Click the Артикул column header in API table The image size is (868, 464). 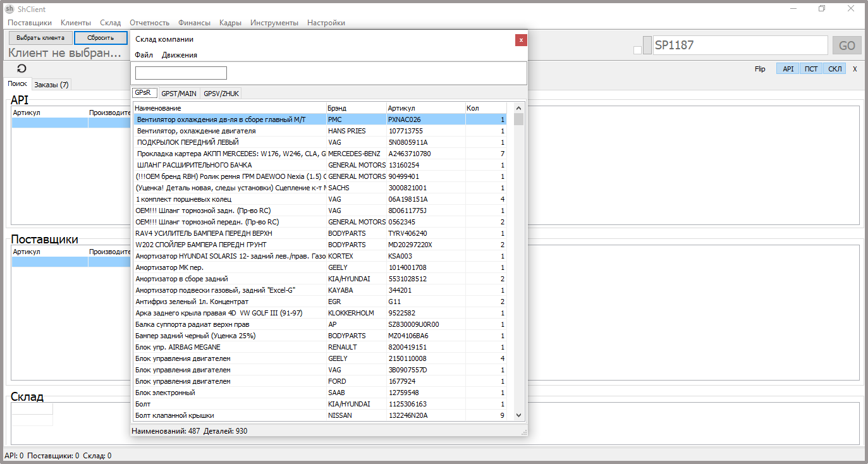50,112
